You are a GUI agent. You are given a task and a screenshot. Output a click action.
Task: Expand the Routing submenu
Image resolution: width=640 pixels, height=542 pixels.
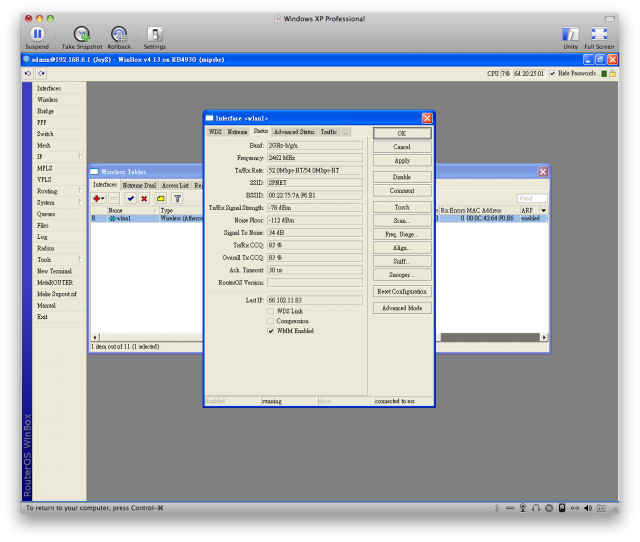coord(80,191)
